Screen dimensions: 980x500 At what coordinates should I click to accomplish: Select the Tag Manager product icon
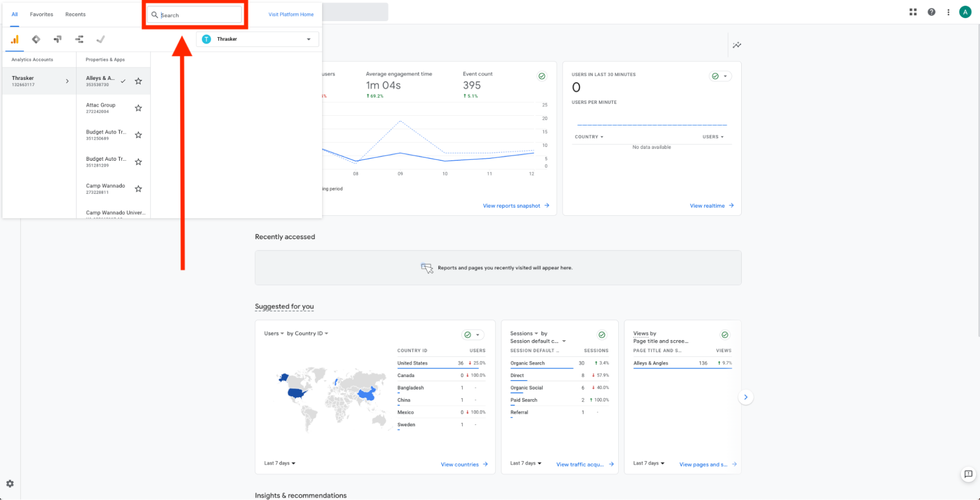(x=36, y=40)
